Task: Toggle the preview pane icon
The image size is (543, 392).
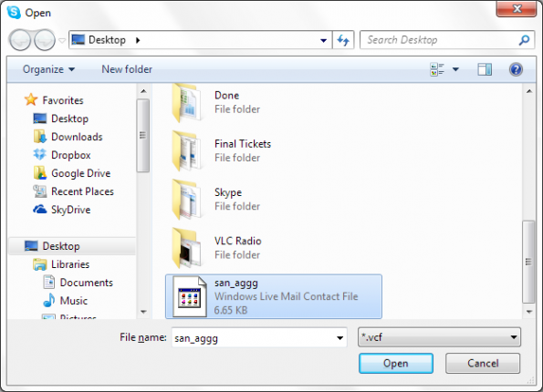Action: click(x=485, y=69)
